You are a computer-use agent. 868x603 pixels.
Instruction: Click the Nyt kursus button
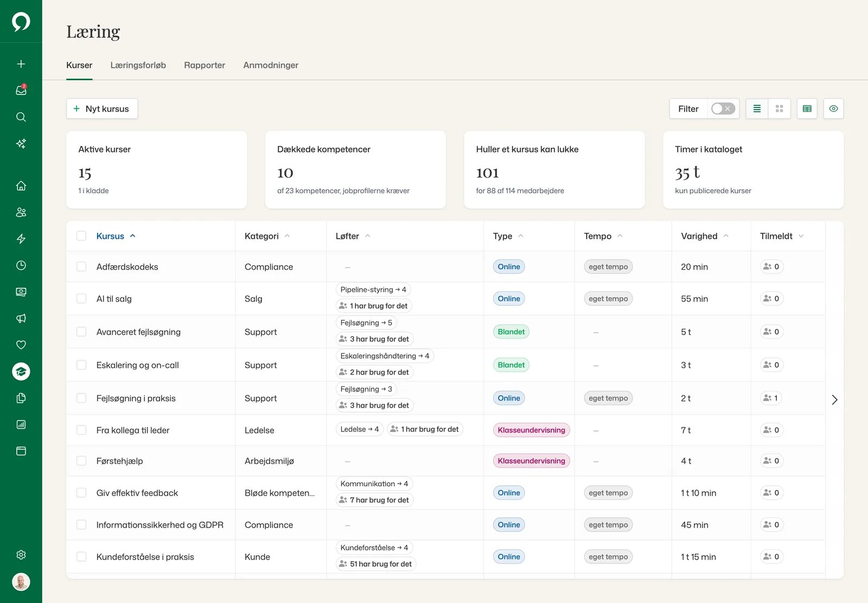102,109
